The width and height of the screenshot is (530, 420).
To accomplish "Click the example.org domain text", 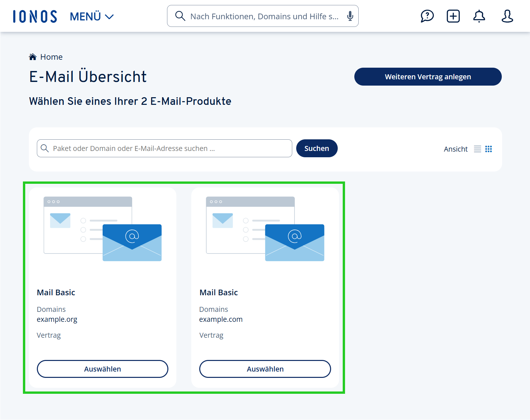I will point(57,319).
